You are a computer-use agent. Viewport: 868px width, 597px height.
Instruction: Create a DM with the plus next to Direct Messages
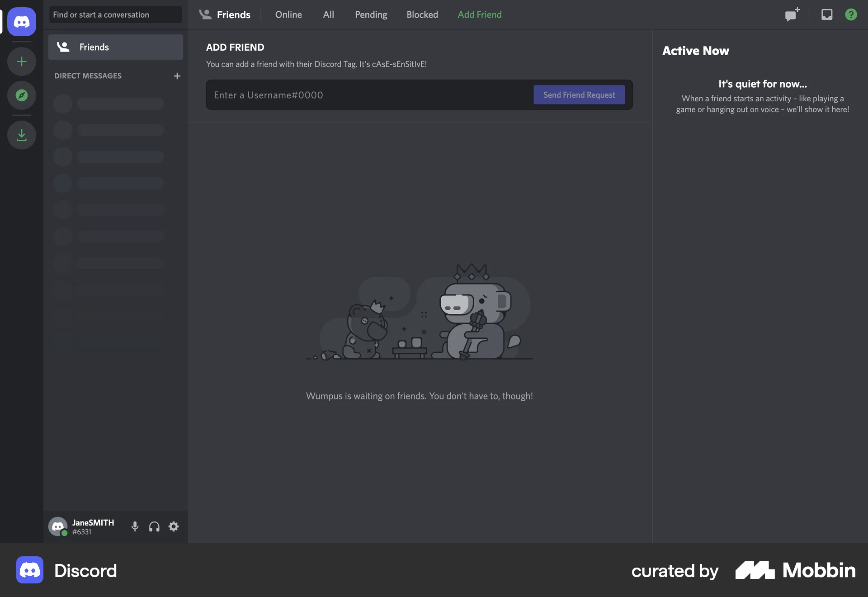(177, 76)
